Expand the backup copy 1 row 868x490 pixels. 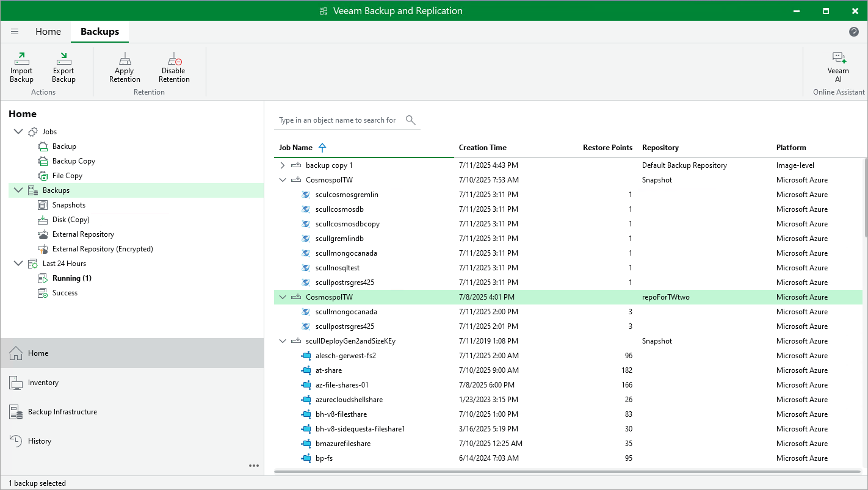282,165
